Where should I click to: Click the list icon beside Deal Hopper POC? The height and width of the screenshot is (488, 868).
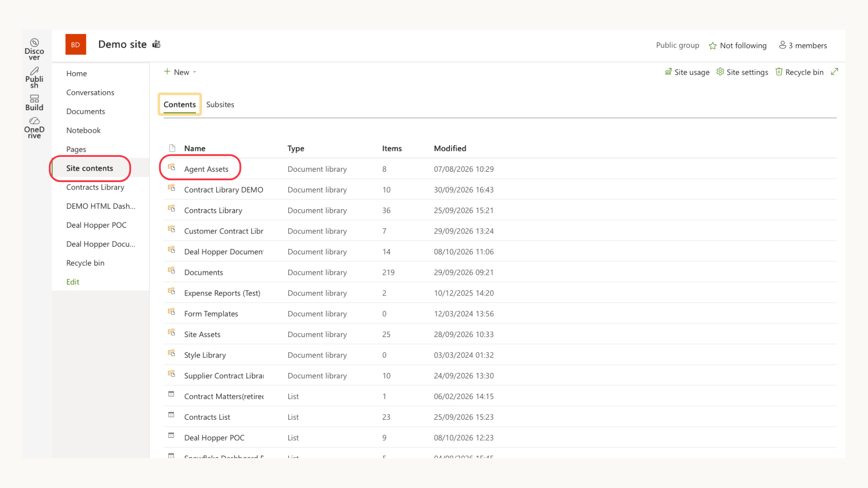pos(171,436)
